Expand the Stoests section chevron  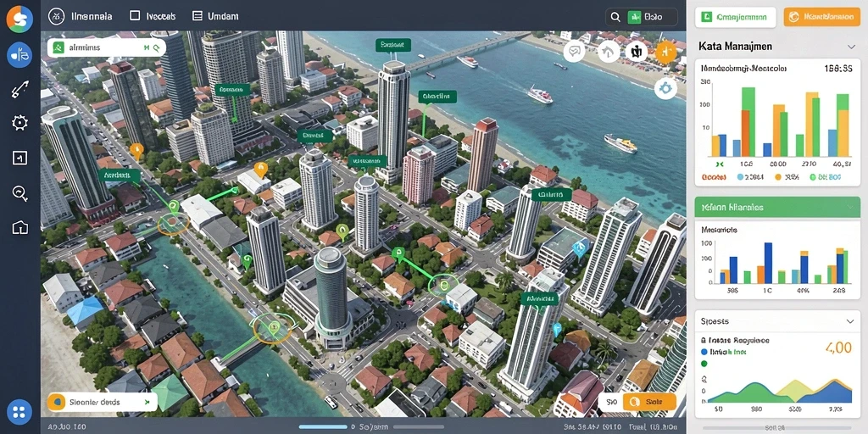(x=850, y=321)
